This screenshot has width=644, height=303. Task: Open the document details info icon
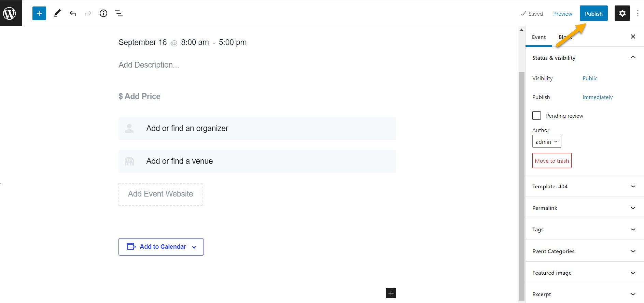pyautogui.click(x=103, y=13)
